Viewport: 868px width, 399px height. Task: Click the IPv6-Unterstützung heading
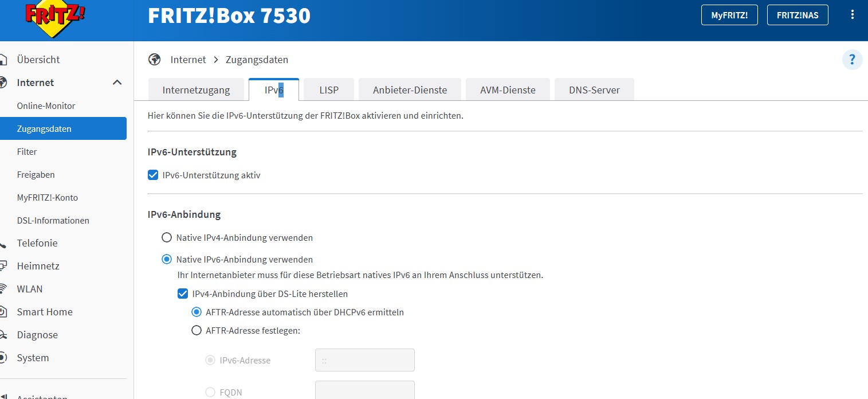(x=192, y=152)
